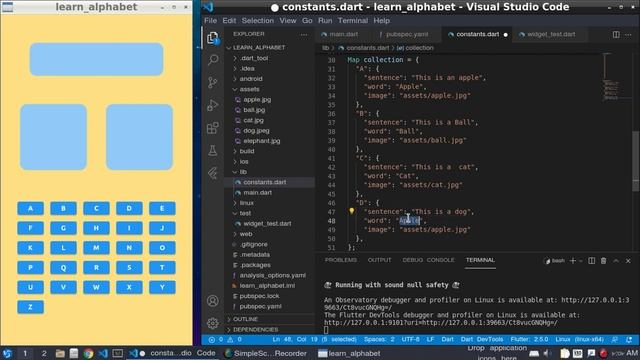Switch to learn_alphabet window in taskbar
640x360 pixels.
(349, 353)
